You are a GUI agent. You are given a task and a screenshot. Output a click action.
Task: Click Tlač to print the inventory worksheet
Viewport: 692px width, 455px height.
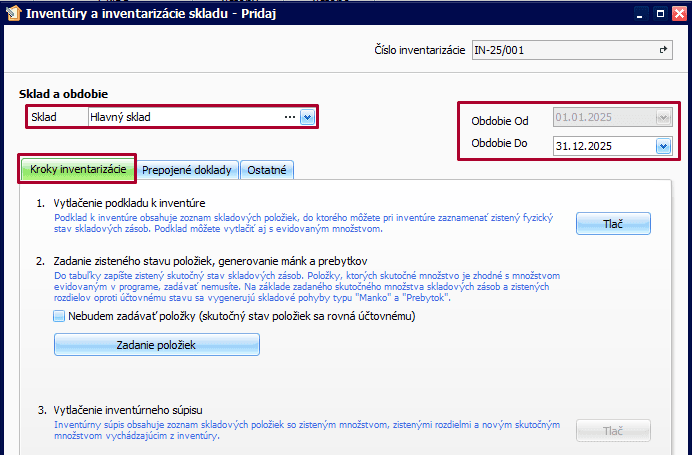[x=613, y=223]
